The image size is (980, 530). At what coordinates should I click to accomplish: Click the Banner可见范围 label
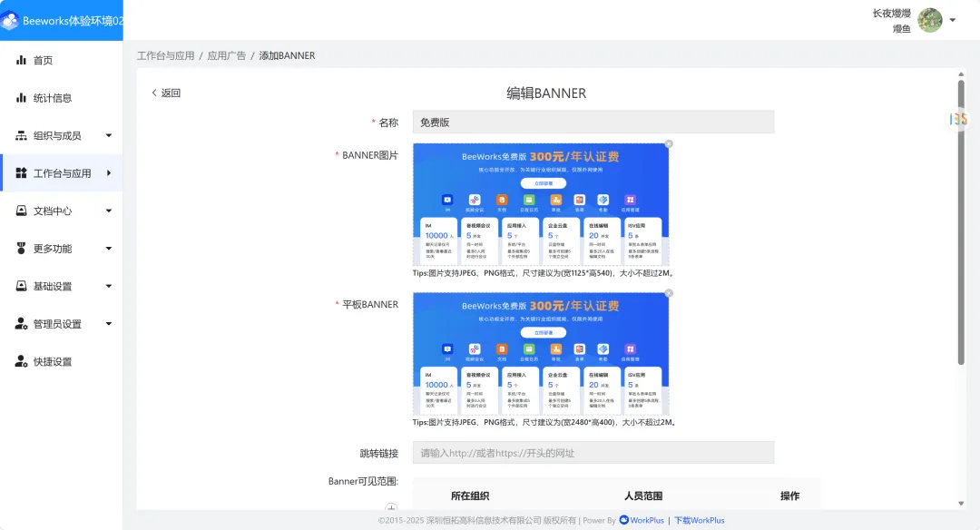tap(363, 481)
